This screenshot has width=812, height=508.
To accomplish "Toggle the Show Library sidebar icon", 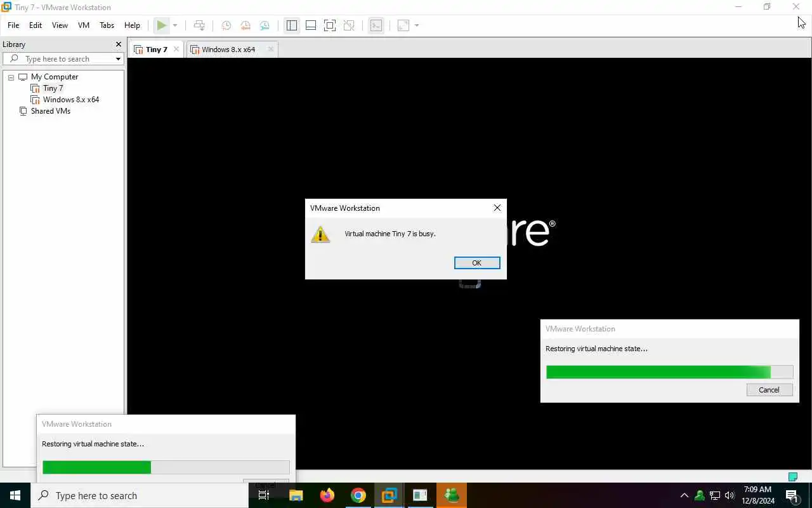I will (x=292, y=25).
